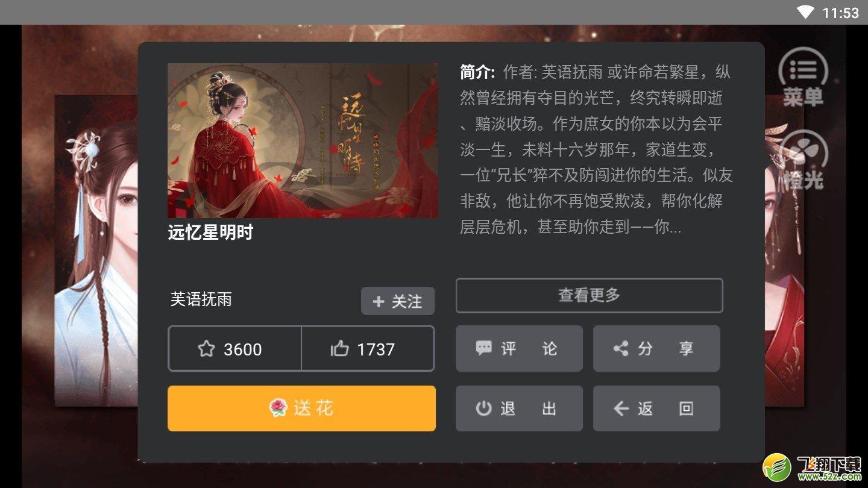This screenshot has height=488, width=868.
Task: Click the 远忆星明时 cover thumbnail
Action: (x=303, y=140)
